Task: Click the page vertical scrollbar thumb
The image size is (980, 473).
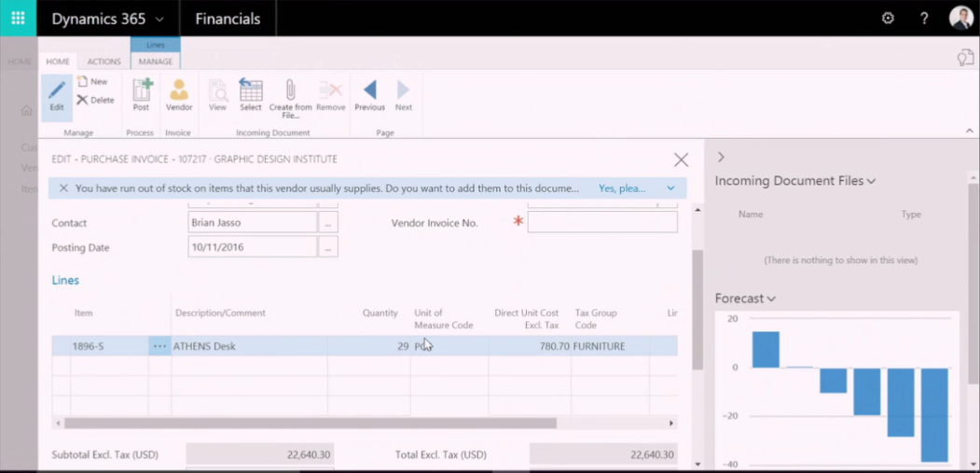Action: point(697,310)
